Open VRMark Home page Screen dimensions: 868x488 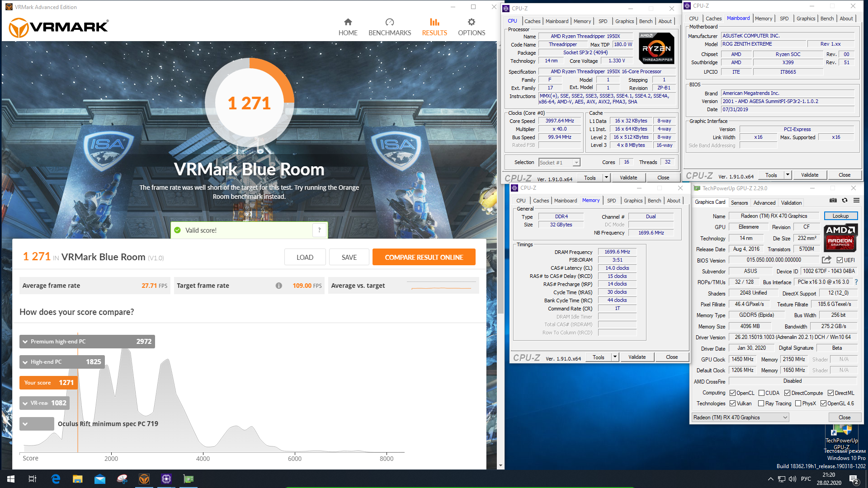[x=348, y=27]
